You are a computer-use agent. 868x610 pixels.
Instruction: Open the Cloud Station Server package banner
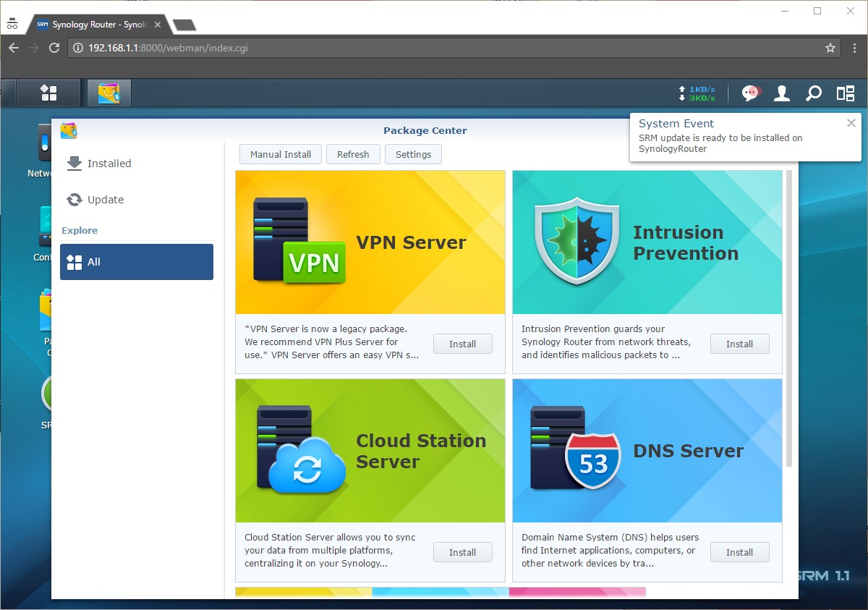click(x=370, y=451)
